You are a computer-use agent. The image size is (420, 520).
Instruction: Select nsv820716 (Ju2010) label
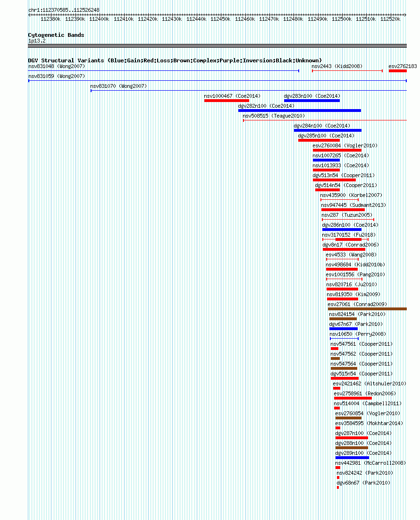(352, 284)
